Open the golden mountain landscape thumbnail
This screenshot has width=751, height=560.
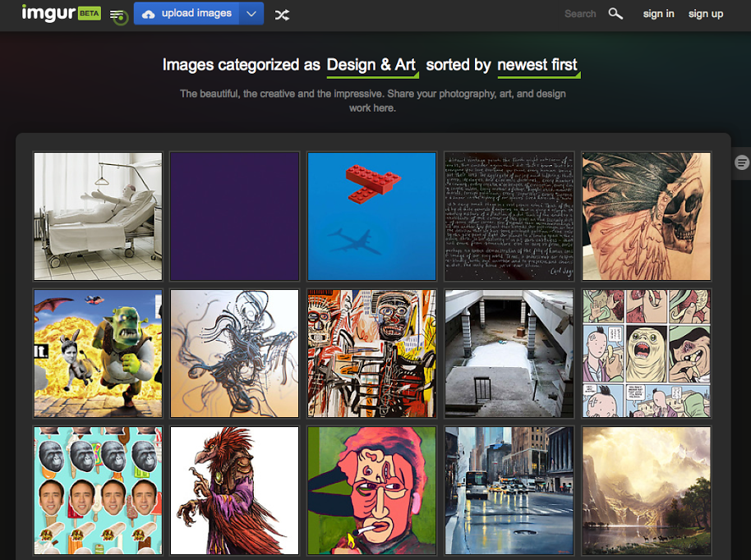pos(646,490)
